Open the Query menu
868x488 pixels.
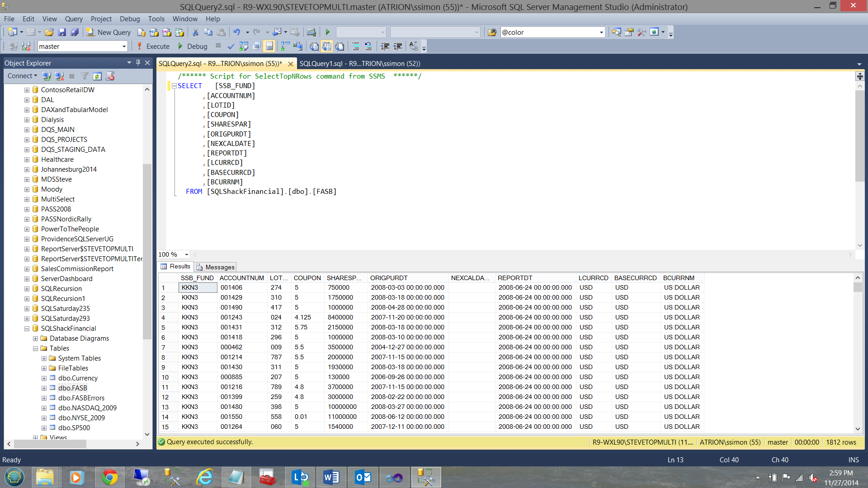[73, 19]
